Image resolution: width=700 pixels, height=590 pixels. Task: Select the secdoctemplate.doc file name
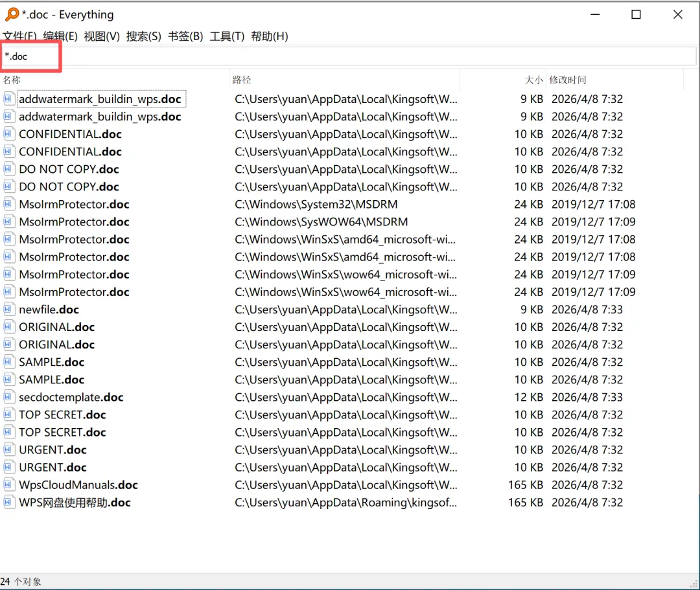pos(71,398)
